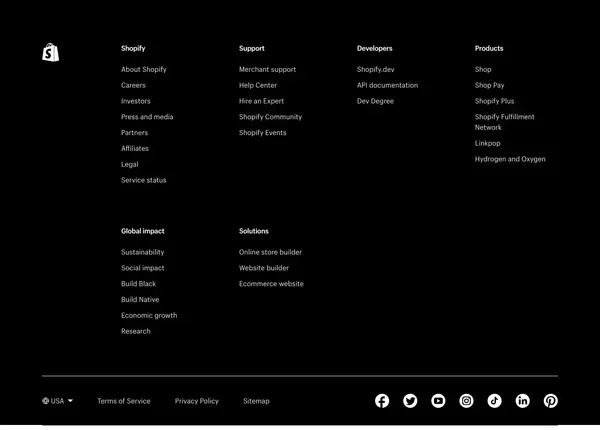Open the Shopify.dev link
600x430 pixels.
375,69
